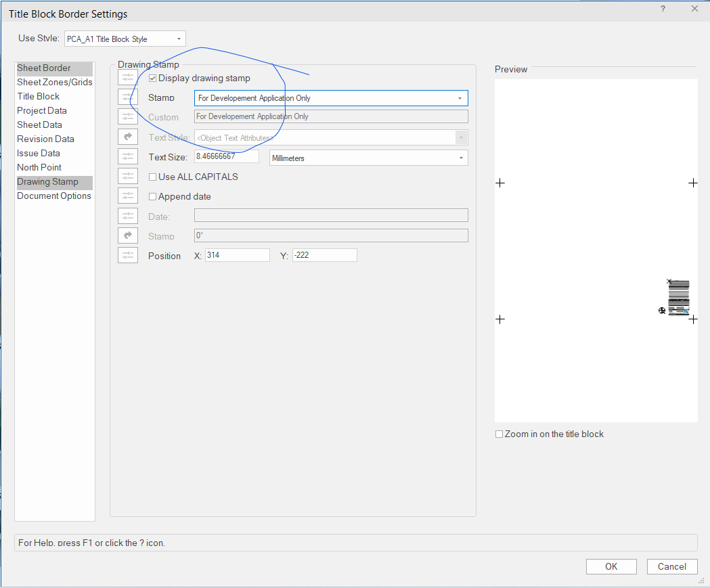Open the Use Style dropdown
Image resolution: width=710 pixels, height=588 pixels.
125,39
